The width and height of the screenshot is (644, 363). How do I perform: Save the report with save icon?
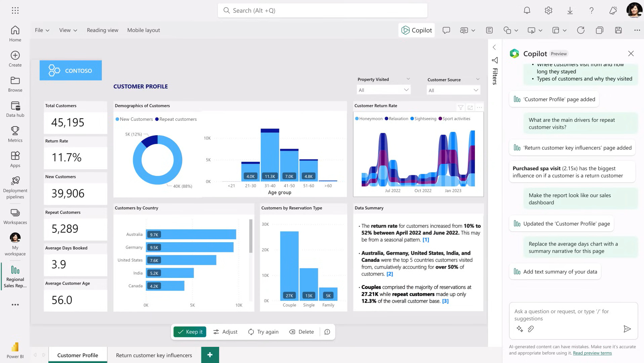click(x=618, y=30)
